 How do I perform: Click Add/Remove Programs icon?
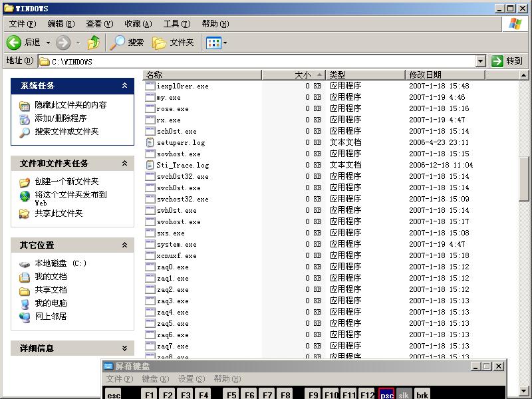25,119
